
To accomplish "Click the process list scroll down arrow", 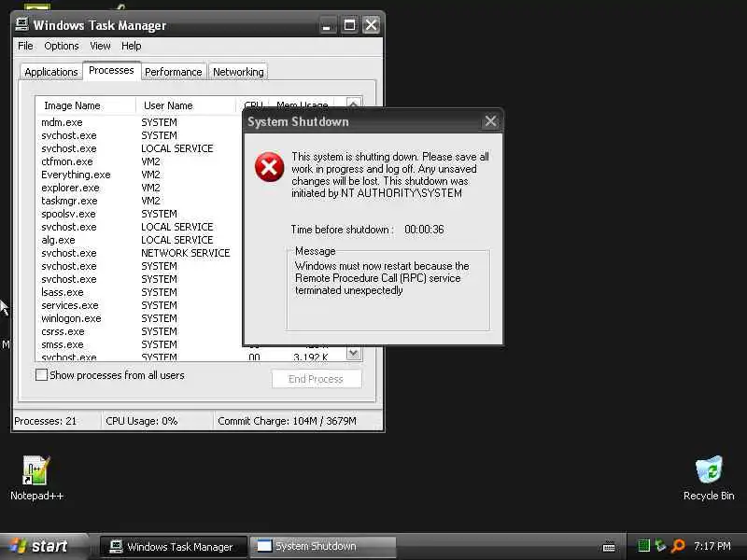I will (x=353, y=353).
